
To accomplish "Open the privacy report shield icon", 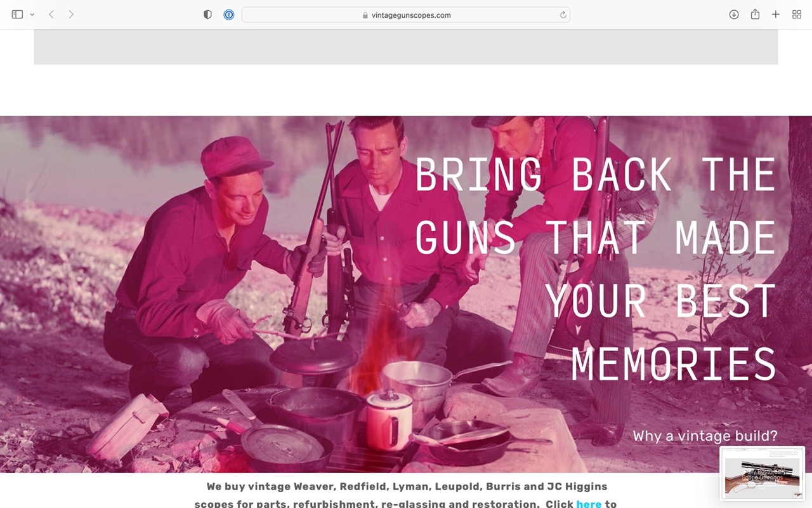I will [207, 15].
